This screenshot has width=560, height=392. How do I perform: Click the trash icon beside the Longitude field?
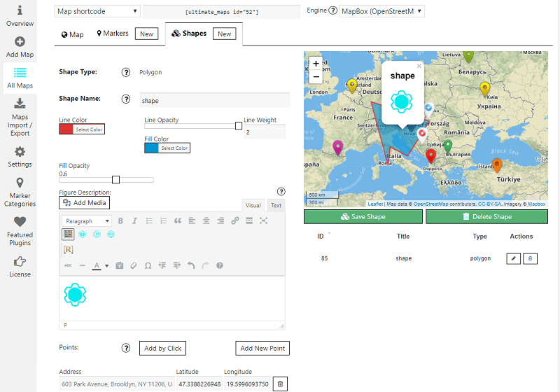(280, 384)
